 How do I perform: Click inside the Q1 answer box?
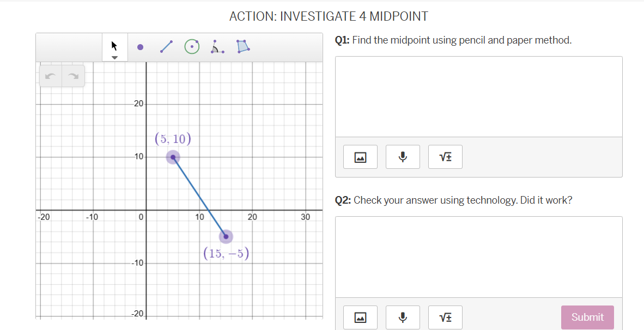(478, 95)
